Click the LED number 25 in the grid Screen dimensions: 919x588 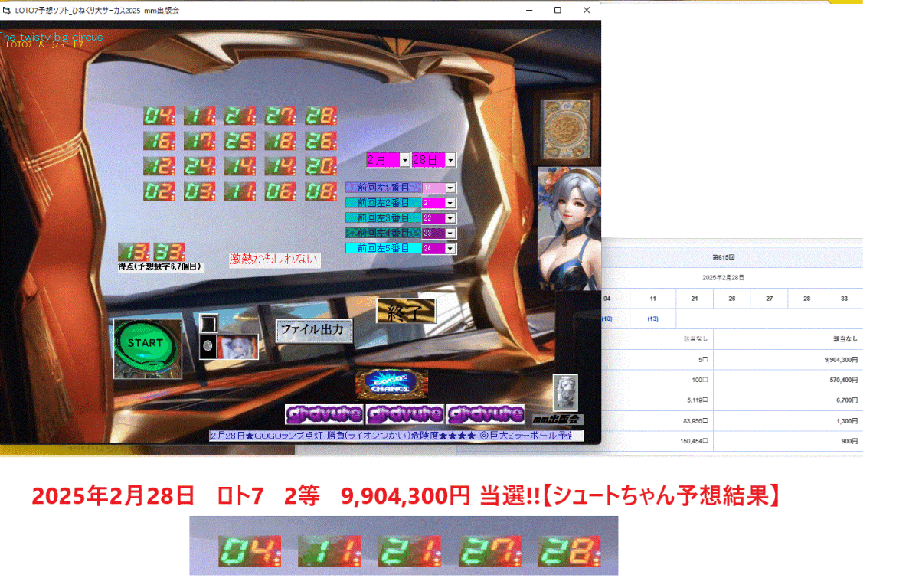[240, 141]
